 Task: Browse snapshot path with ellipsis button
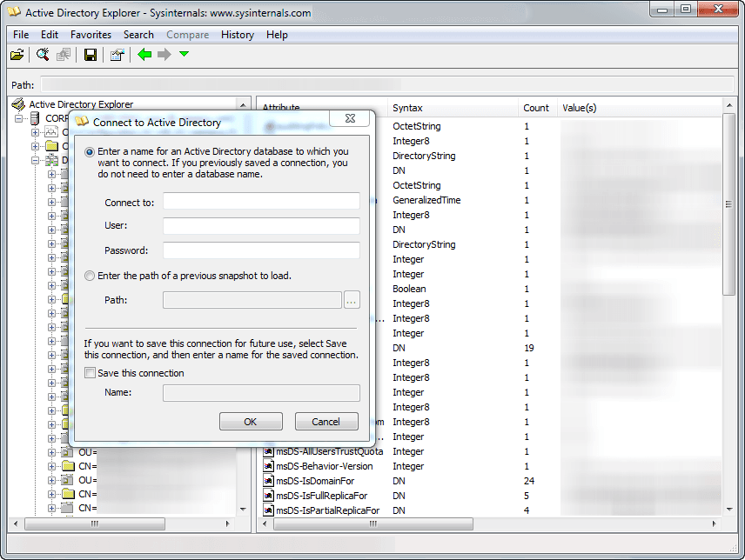[352, 300]
